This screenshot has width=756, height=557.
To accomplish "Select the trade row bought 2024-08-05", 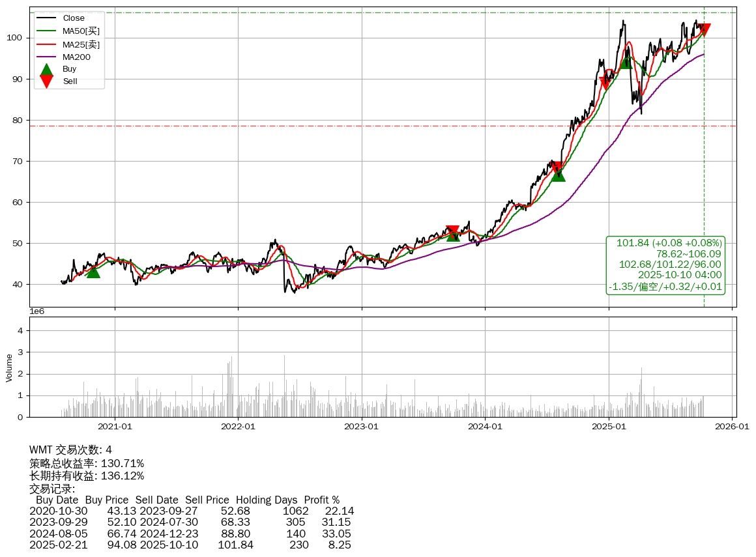I will click(190, 534).
